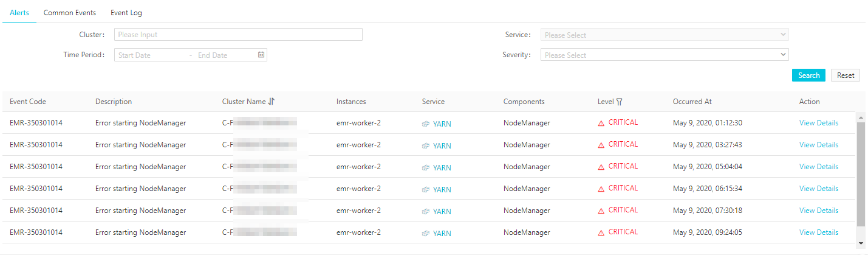Open the Time Period calendar icon
The height and width of the screenshot is (255, 868).
tap(261, 55)
